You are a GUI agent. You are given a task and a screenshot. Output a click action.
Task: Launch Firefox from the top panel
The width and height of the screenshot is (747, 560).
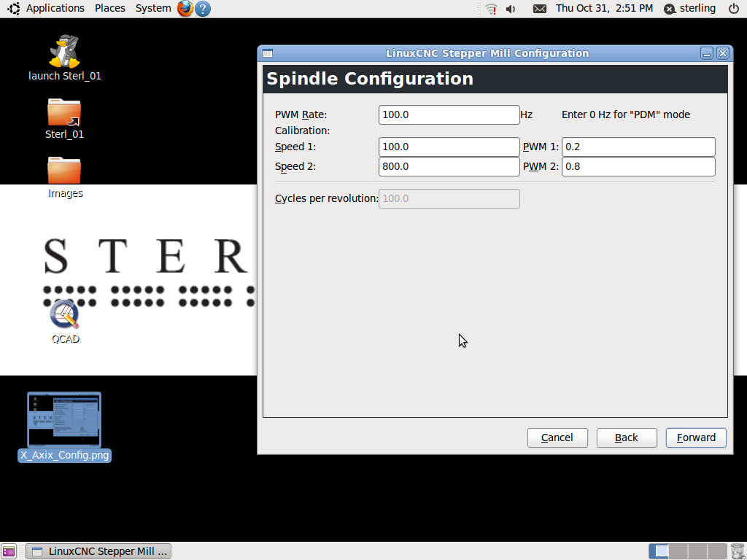185,9
